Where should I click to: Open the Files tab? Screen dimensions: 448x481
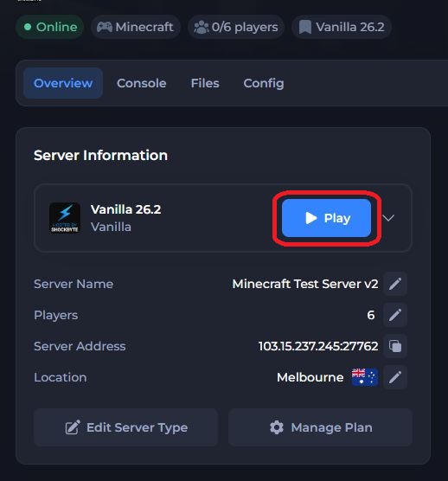[205, 83]
